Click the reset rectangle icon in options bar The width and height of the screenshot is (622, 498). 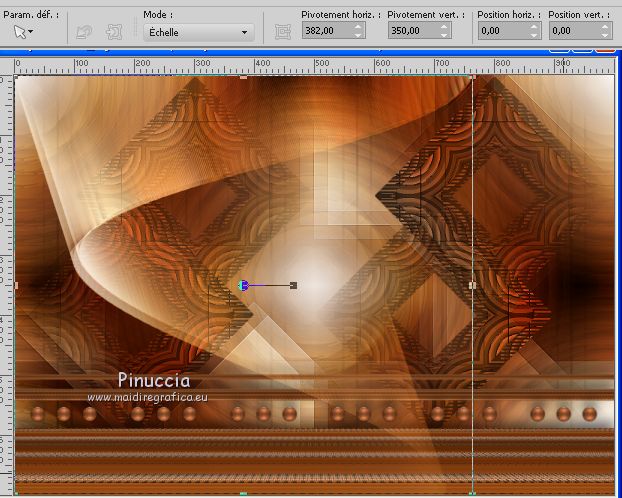coord(84,32)
